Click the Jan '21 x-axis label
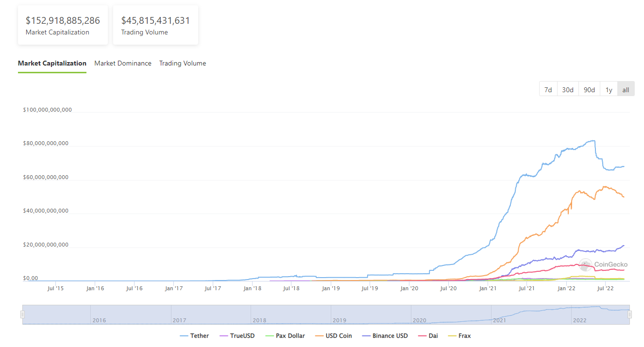644x347 pixels. (x=488, y=288)
